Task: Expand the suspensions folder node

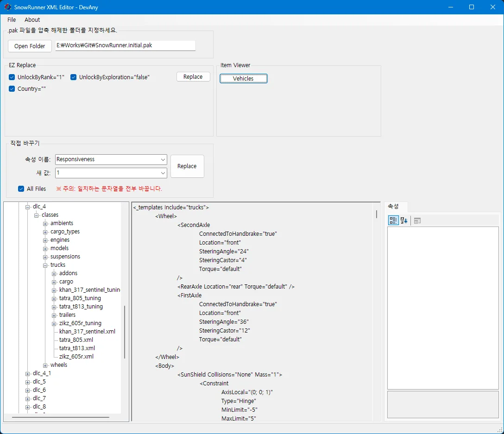Action: point(45,257)
